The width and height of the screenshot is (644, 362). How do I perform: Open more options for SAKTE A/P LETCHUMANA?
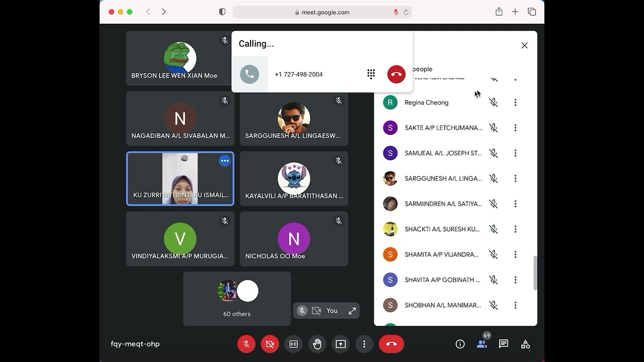(515, 128)
